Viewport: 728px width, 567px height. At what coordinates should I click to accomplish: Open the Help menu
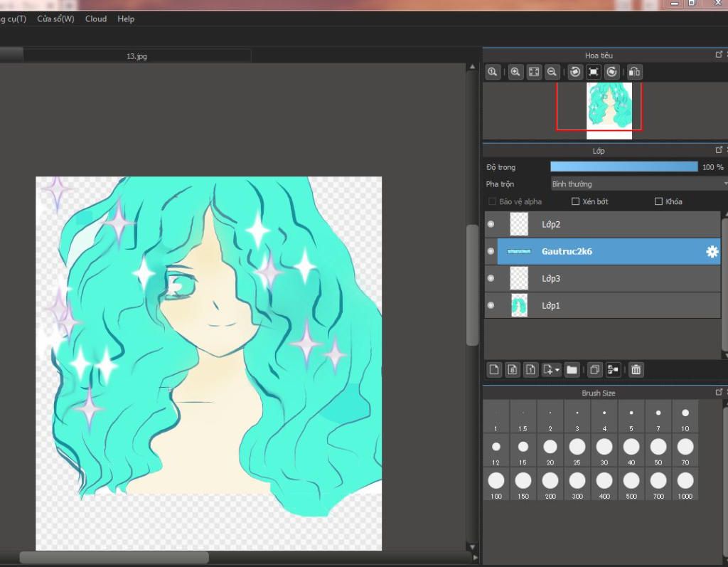click(126, 19)
